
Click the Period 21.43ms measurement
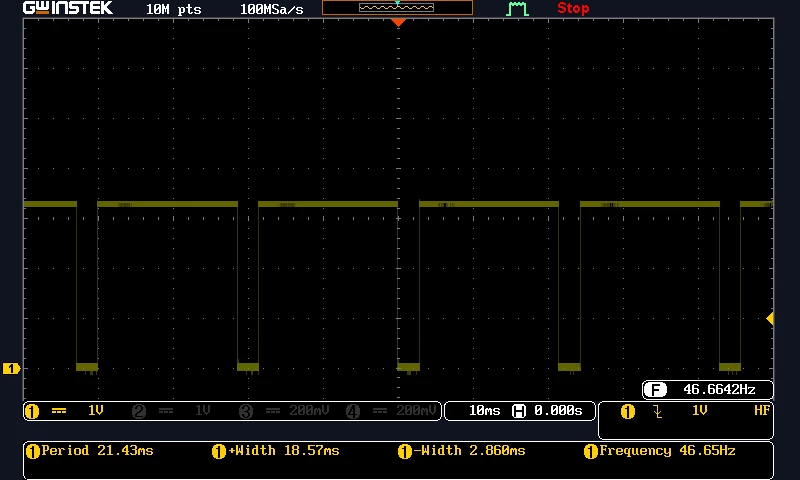[x=97, y=451]
